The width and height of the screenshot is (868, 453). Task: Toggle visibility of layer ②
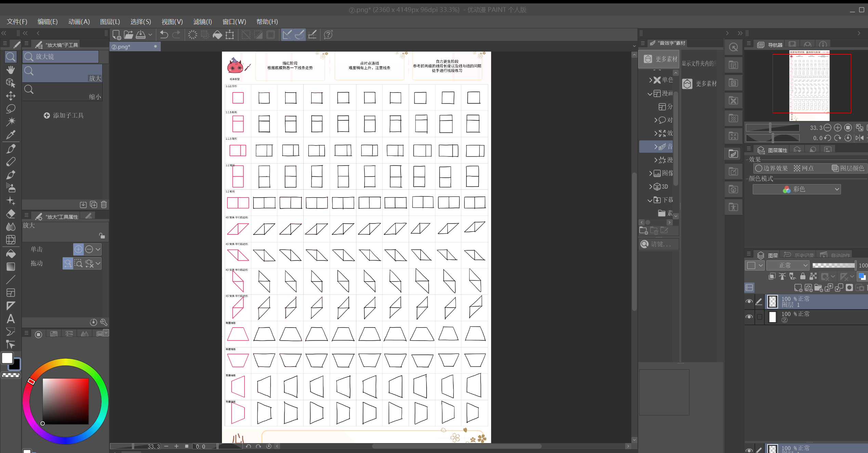(x=749, y=317)
